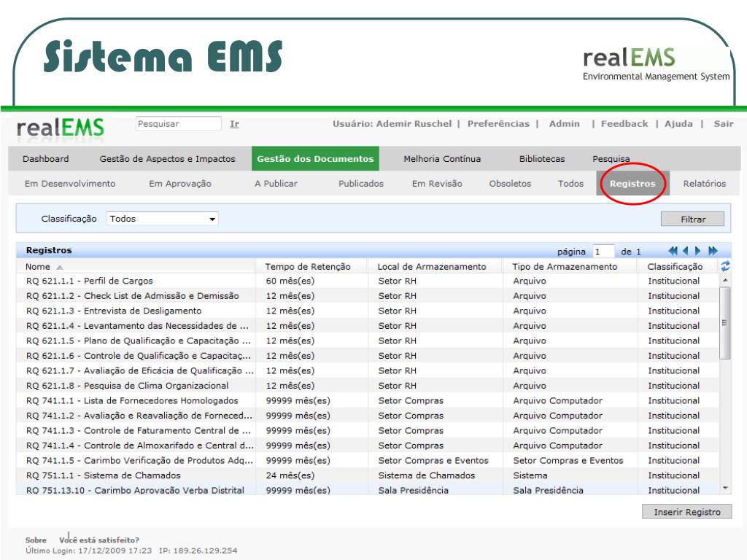Screen dimensions: 747x560
Task: Click the Ir search link
Action: pyautogui.click(x=234, y=124)
